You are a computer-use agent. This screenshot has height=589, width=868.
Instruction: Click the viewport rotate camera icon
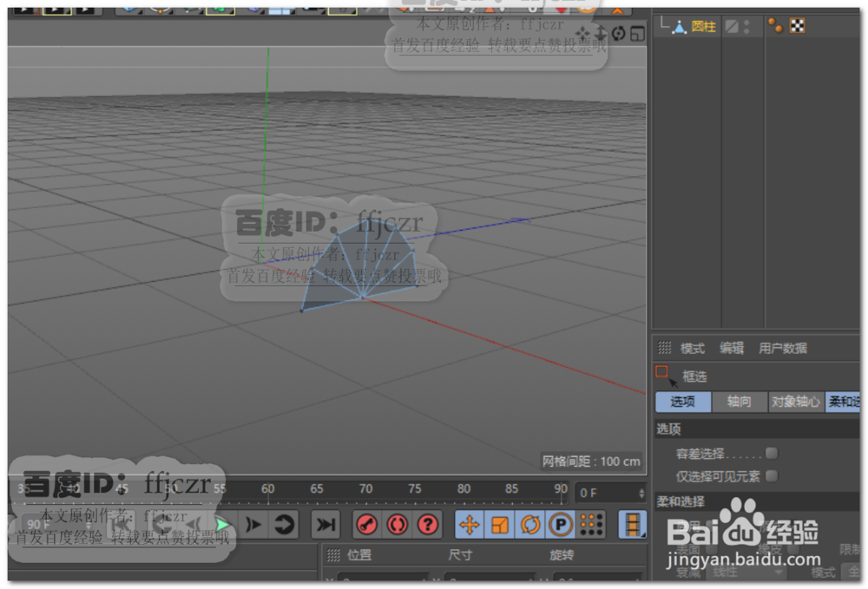coord(618,34)
